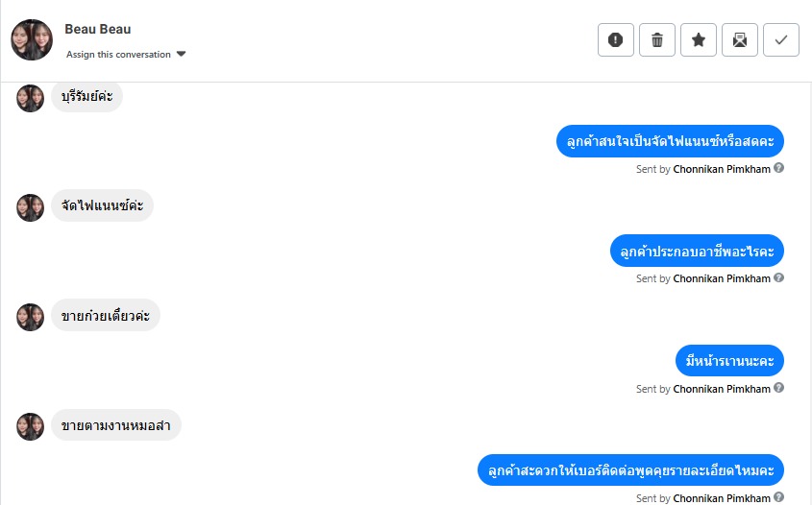Click help icon under ลูกค้าประกอบอาชีพอะไรคะ message
Viewport: 812px width, 505px height.
pyautogui.click(x=779, y=278)
